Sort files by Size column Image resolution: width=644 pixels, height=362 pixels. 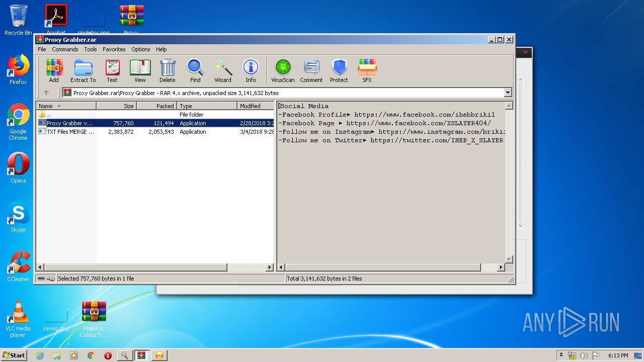point(116,106)
